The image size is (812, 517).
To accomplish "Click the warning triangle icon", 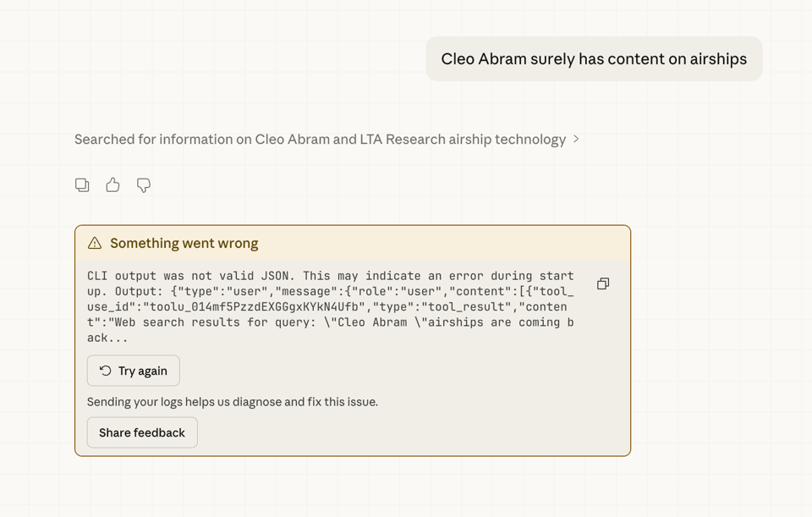I will coord(95,244).
